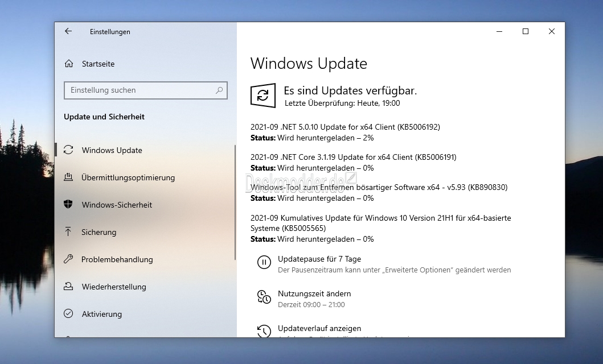Viewport: 603px width, 364px height.
Task: Click the search magnifier icon
Action: click(x=219, y=90)
